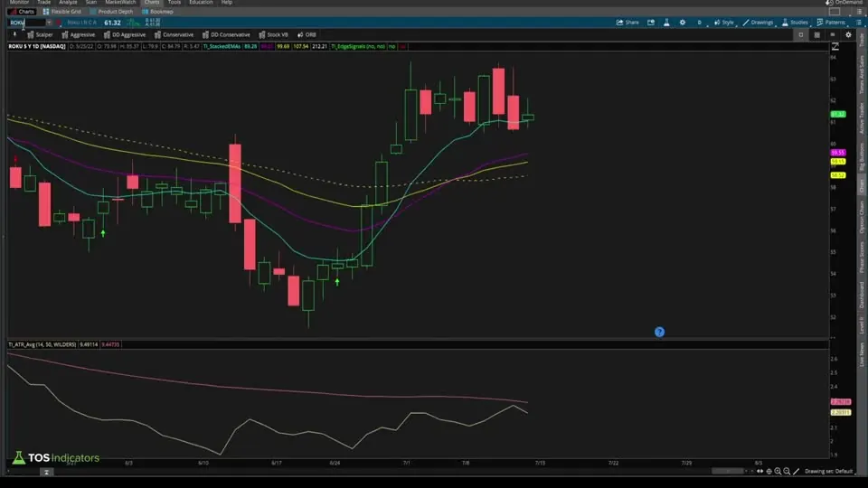Open the Drawings menu
868x488 pixels.
click(x=758, y=23)
